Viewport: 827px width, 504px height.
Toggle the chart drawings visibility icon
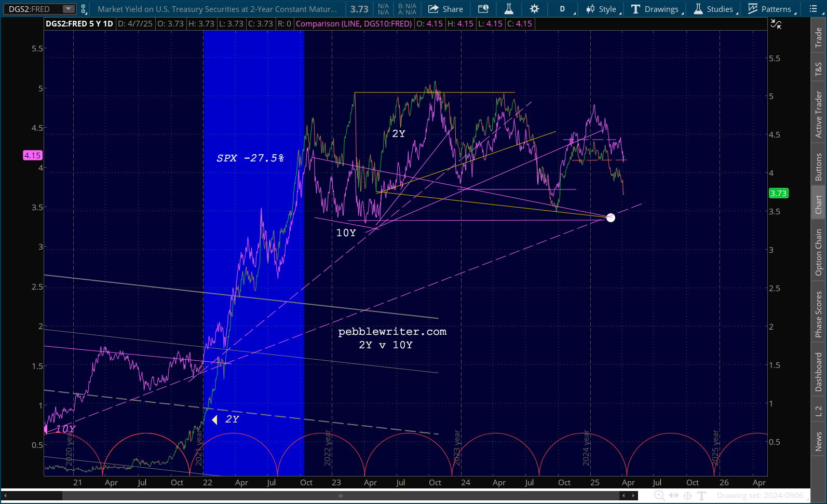click(x=776, y=24)
